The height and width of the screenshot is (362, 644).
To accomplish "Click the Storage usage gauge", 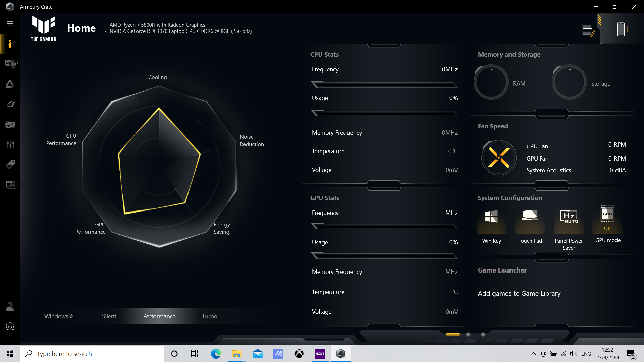I will click(569, 82).
